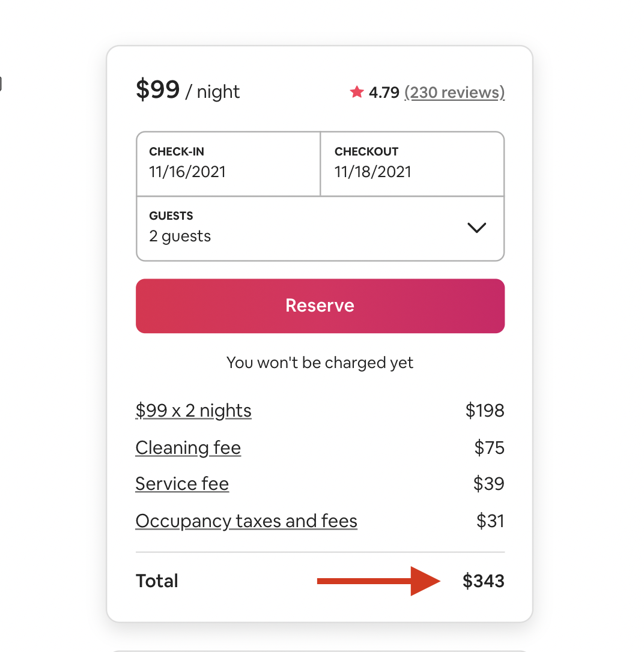Select the CHECKOUT date 11/18/2021
The image size is (644, 652).
tap(413, 163)
